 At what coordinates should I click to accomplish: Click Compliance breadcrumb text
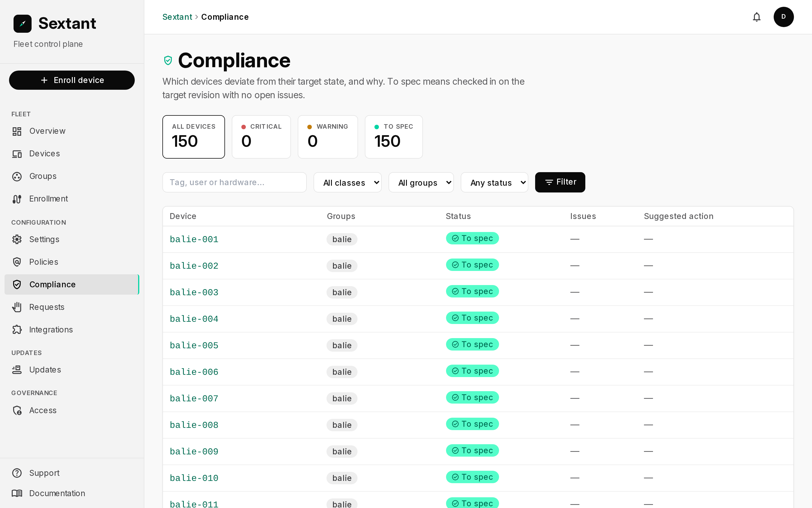[225, 17]
